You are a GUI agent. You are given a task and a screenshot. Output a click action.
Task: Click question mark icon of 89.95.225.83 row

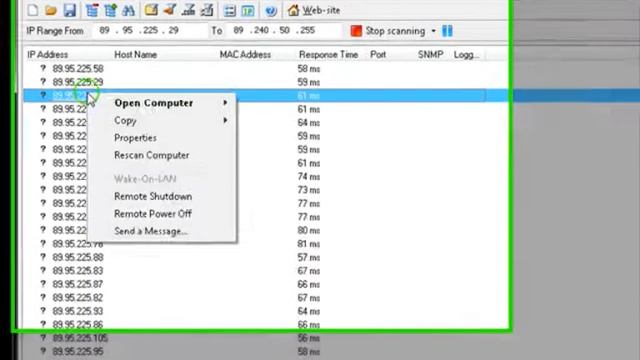click(43, 271)
